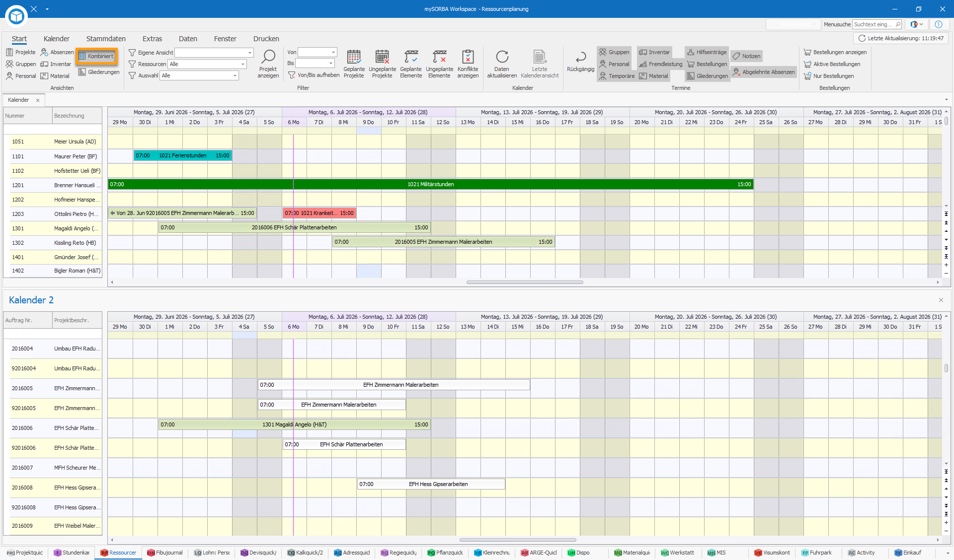Switch to Personal view in Ansichten
The height and width of the screenshot is (560, 954).
[x=21, y=76]
